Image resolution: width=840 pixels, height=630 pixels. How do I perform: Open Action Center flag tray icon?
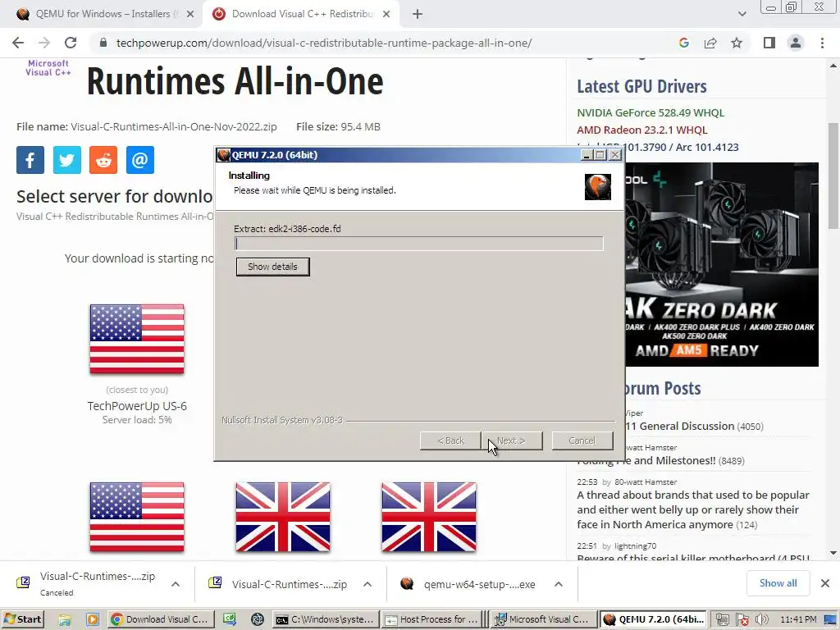pos(742,620)
